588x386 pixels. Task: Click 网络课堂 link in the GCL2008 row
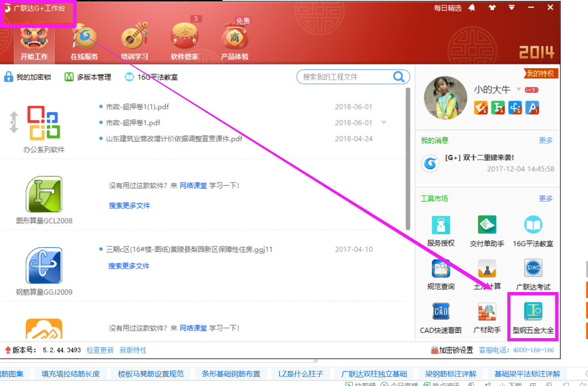click(x=193, y=186)
